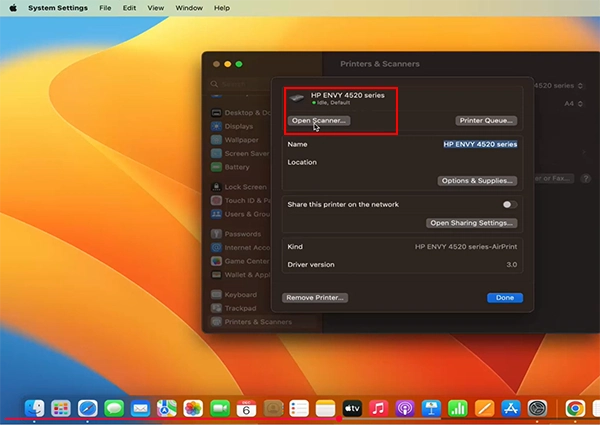Select Lock Screen in the sidebar
This screenshot has height=425, width=600.
pyautogui.click(x=240, y=187)
